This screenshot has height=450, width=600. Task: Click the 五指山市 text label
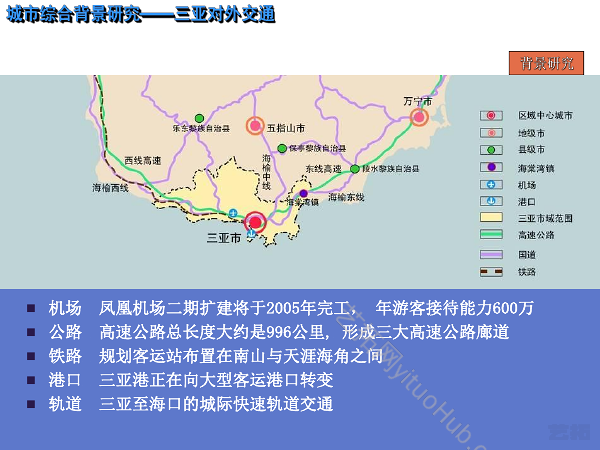286,128
